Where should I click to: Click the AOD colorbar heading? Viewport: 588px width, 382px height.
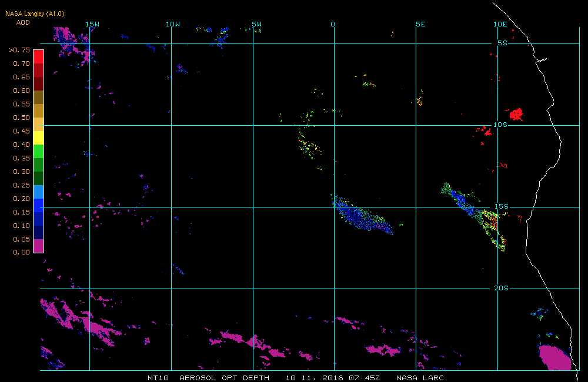click(23, 22)
